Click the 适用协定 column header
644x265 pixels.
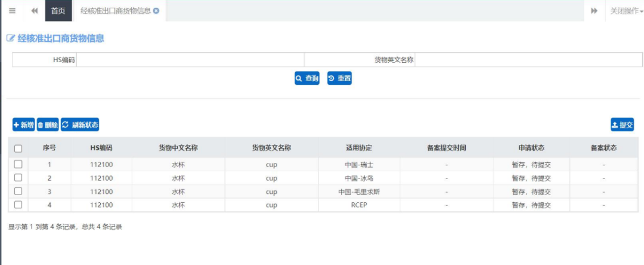tap(358, 148)
